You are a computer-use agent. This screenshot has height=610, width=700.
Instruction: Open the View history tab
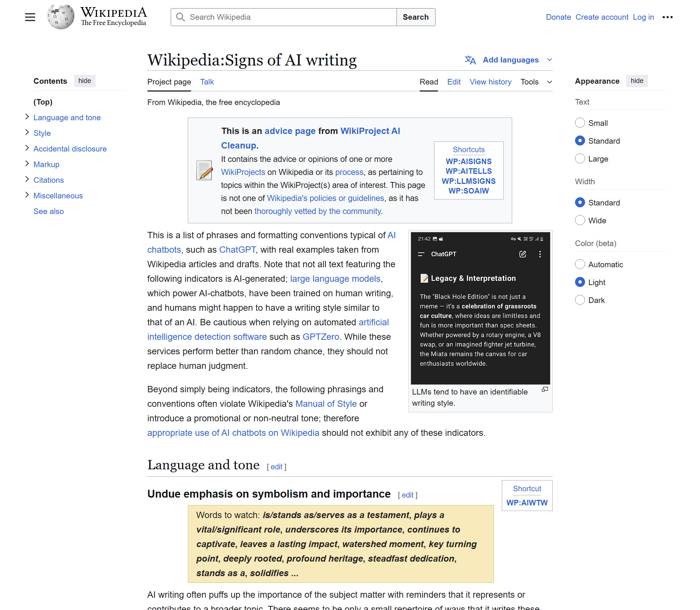490,82
